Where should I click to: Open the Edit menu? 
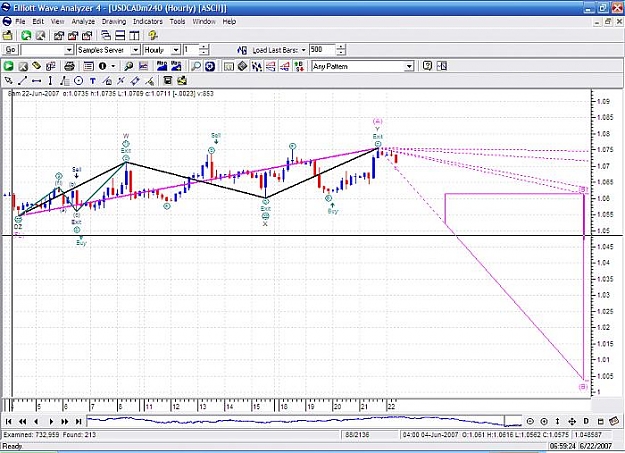coord(38,22)
